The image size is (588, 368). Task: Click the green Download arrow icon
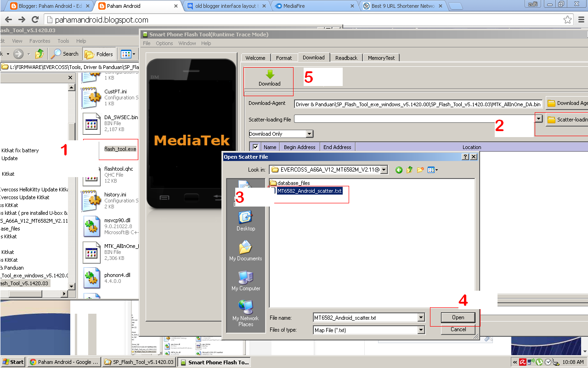click(270, 75)
